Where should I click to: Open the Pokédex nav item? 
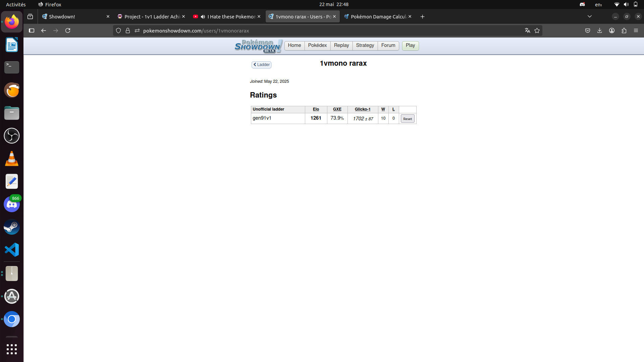(x=317, y=46)
